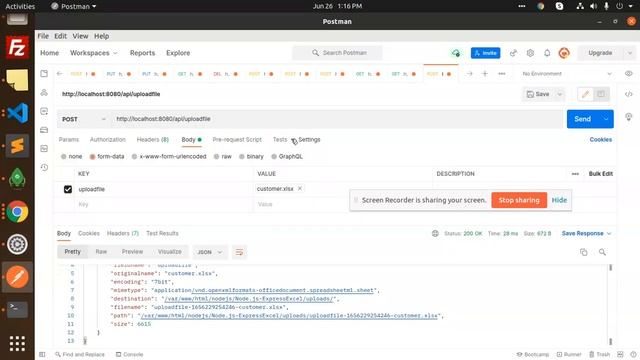Screen dimensions: 640x360
Task: Open Sublime Text from the dock
Action: pyautogui.click(x=17, y=146)
